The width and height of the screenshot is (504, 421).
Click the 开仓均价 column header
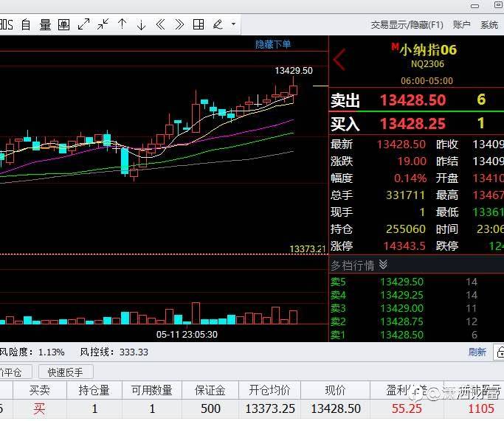coord(269,390)
